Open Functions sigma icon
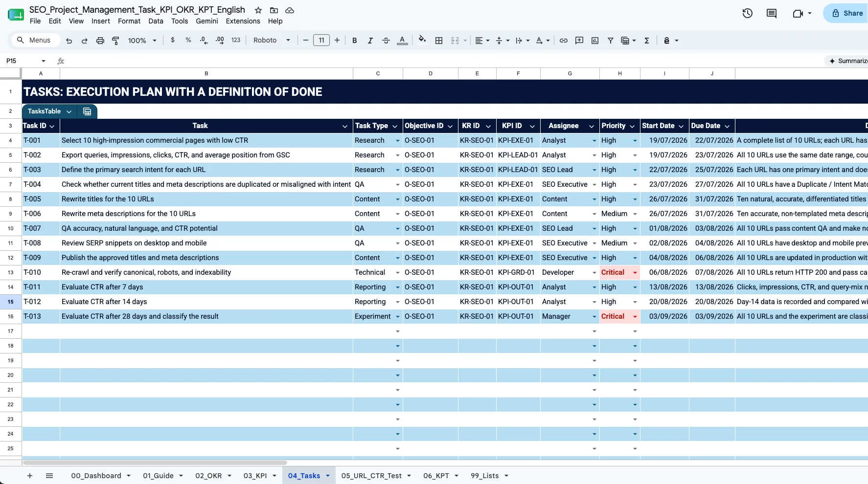 point(647,41)
